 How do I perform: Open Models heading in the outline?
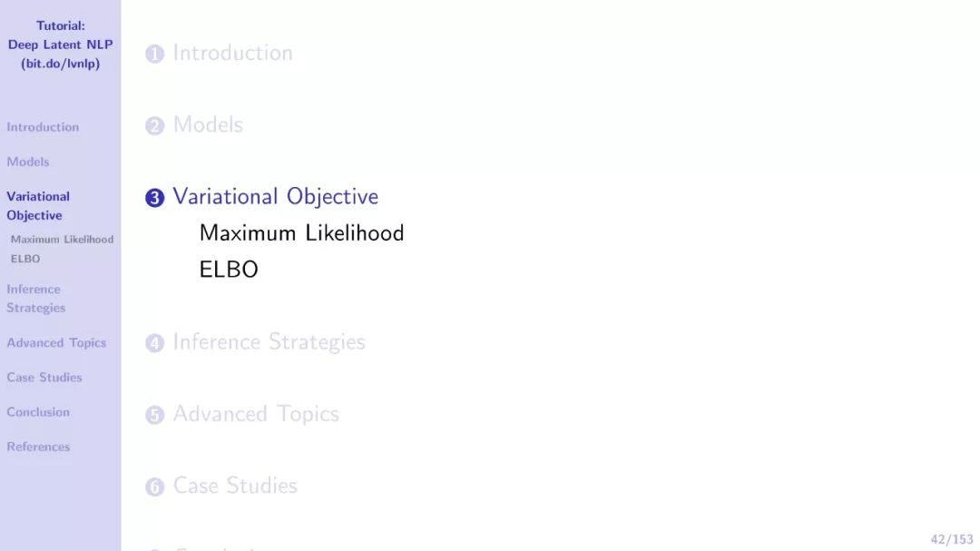coord(208,124)
